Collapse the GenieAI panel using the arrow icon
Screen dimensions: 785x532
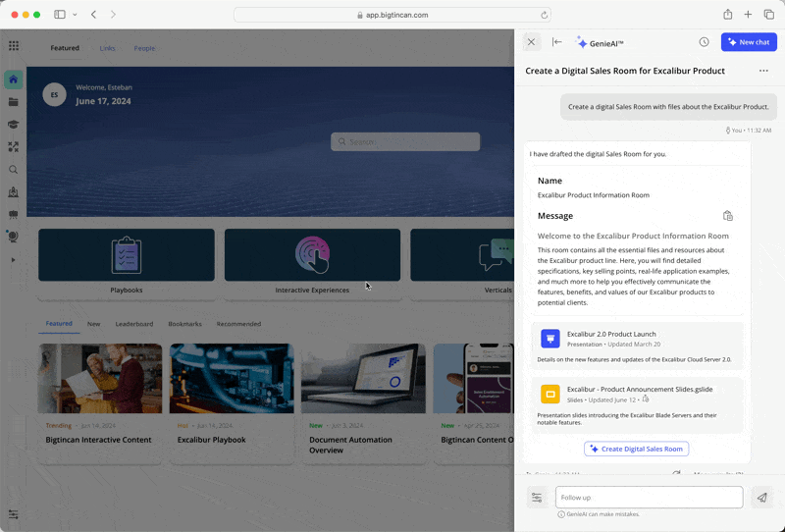coord(557,42)
